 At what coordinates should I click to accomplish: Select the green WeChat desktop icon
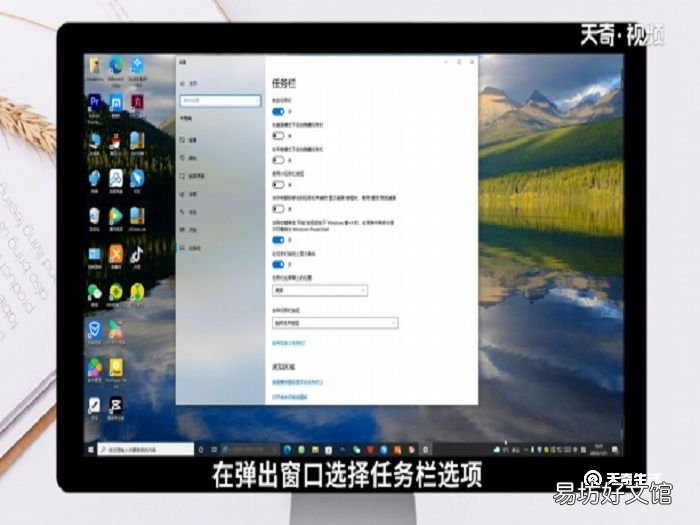(94, 295)
